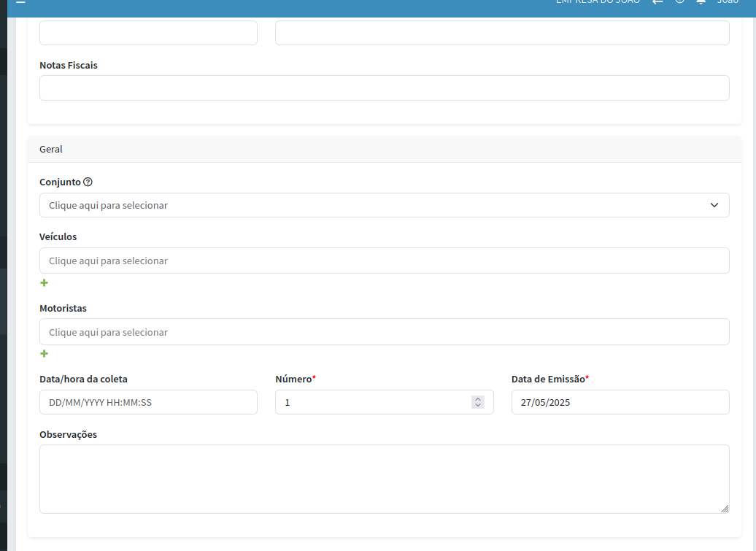The height and width of the screenshot is (551, 756).
Task: Add a driver with green plus icon
Action: click(x=44, y=354)
